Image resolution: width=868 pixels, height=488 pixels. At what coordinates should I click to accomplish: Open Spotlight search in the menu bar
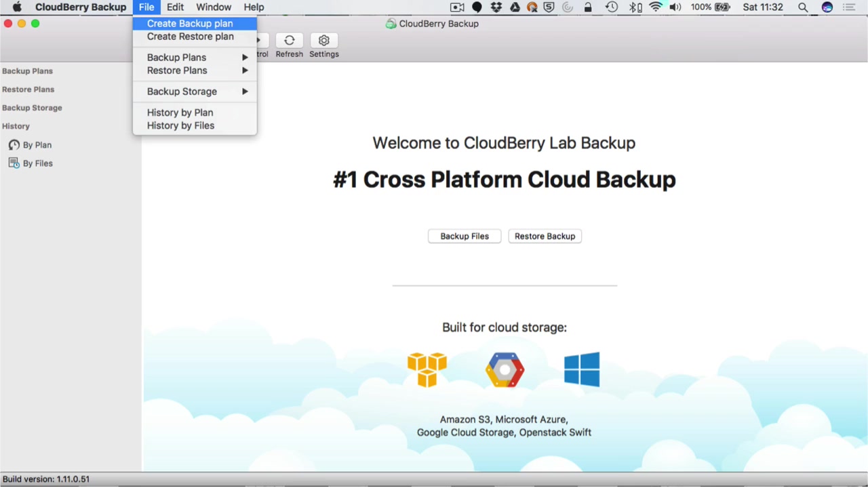pos(803,7)
